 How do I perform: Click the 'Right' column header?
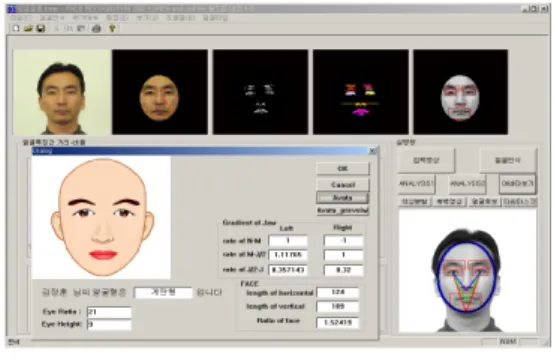pos(343,228)
